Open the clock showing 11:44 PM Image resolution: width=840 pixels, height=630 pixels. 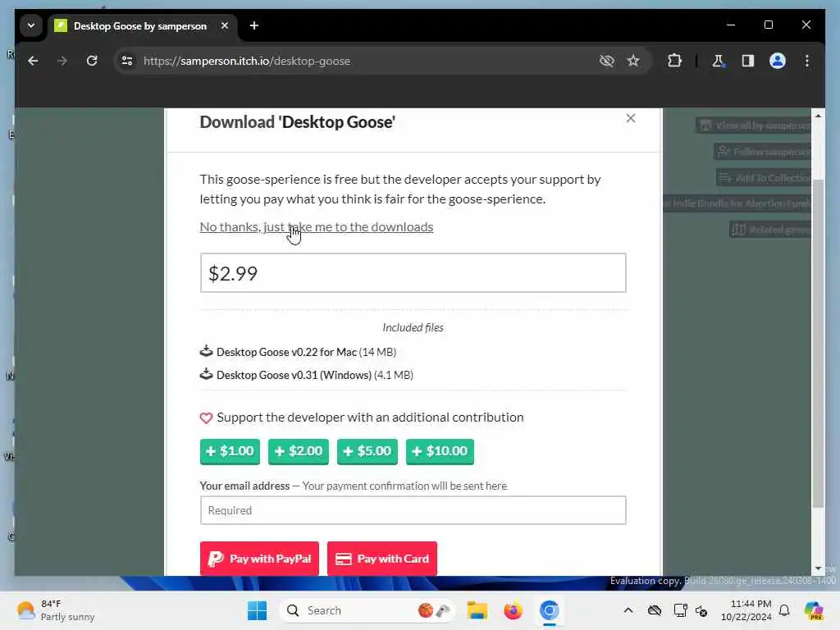point(746,610)
